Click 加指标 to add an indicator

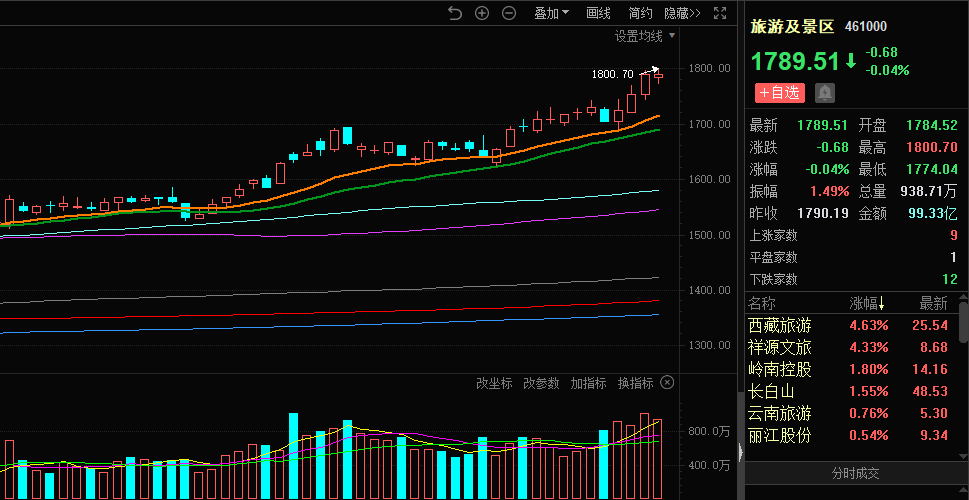pyautogui.click(x=588, y=383)
